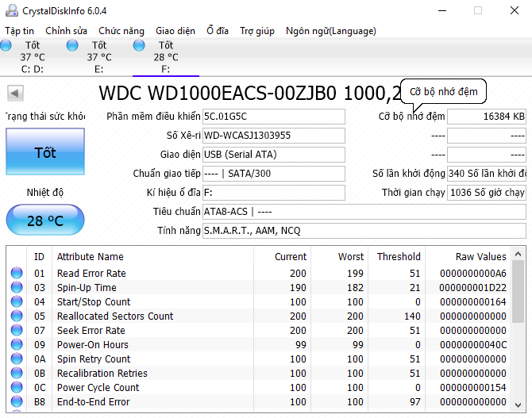Click blue health circle of F: disk
Screen dimensions: 532x418
(139, 45)
